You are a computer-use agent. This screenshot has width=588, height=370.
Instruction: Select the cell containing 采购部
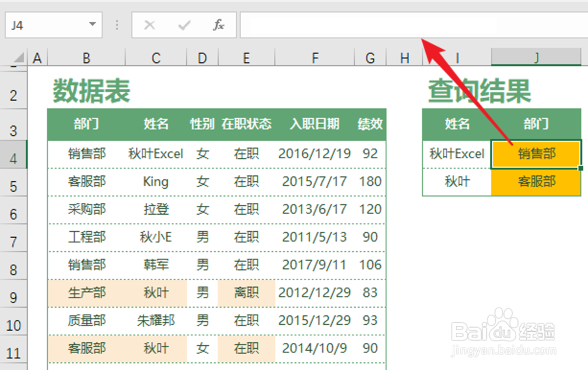point(86,209)
